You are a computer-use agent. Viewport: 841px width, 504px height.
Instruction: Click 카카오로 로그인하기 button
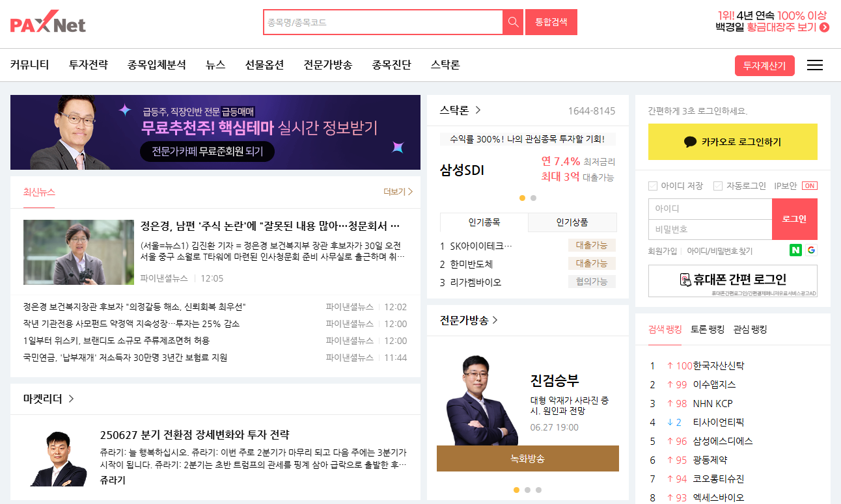coord(733,142)
